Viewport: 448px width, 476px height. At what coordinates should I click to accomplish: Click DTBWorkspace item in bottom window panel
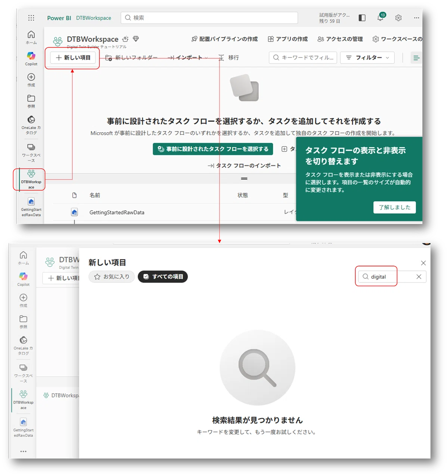pyautogui.click(x=62, y=395)
